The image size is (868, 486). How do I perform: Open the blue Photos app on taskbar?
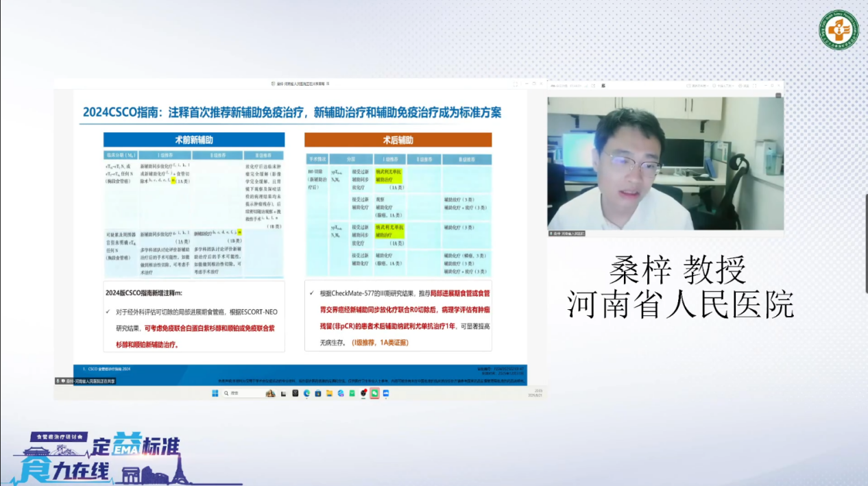386,393
